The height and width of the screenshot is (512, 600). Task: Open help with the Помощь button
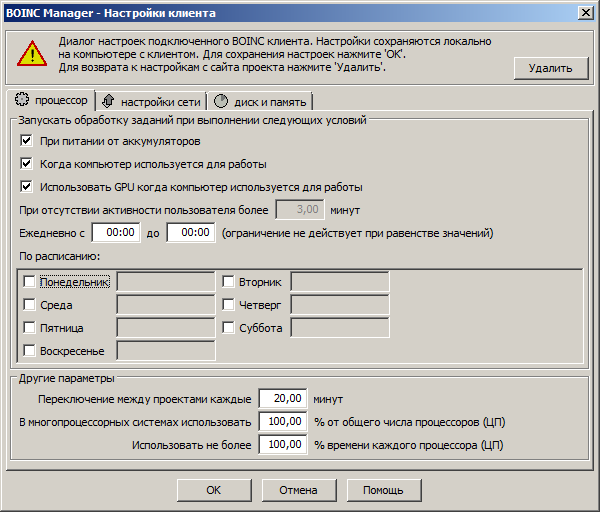point(383,490)
